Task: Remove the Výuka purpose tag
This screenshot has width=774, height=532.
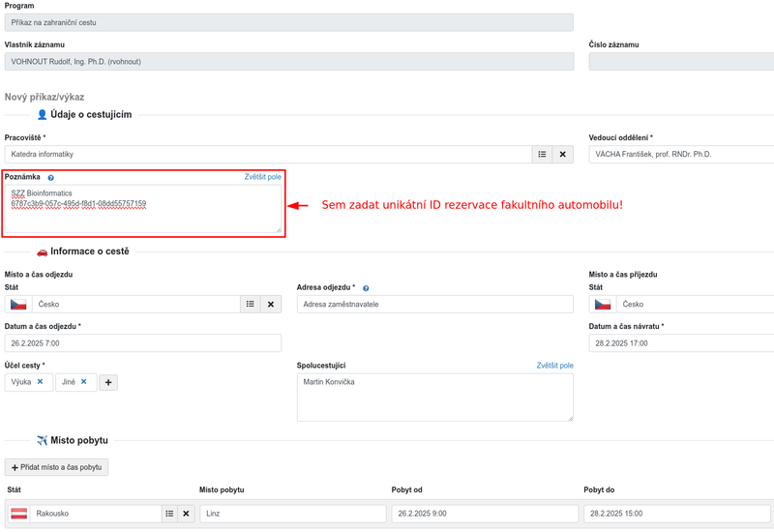Action: click(x=41, y=381)
